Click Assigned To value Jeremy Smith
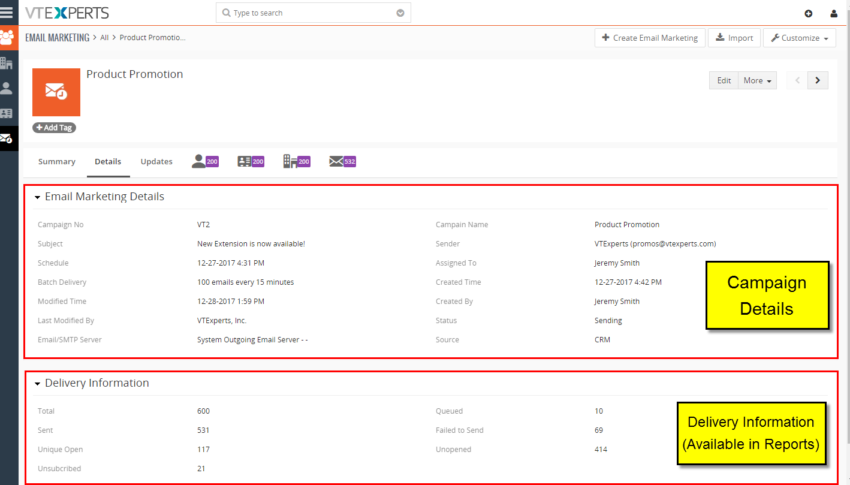 click(617, 263)
